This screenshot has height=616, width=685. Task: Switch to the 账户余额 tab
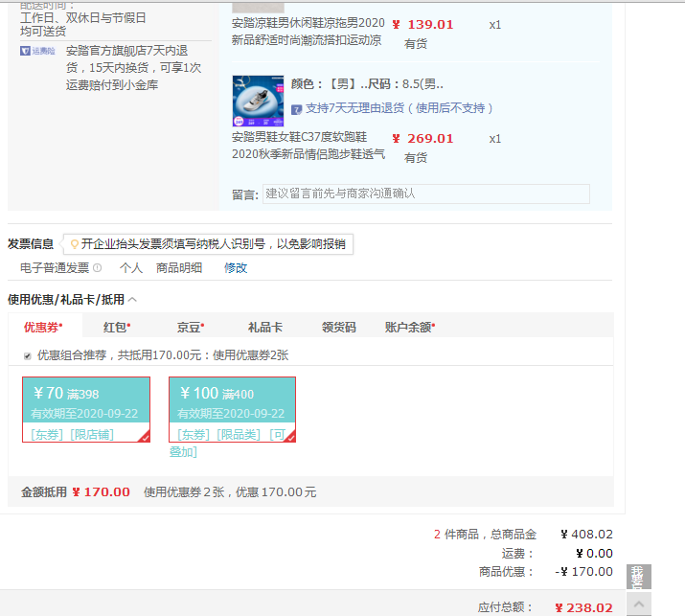tap(410, 327)
